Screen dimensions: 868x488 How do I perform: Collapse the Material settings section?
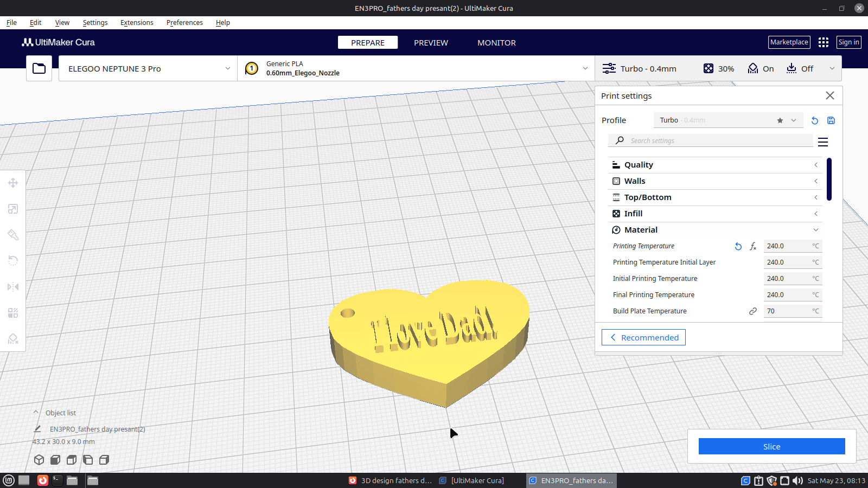pyautogui.click(x=714, y=230)
